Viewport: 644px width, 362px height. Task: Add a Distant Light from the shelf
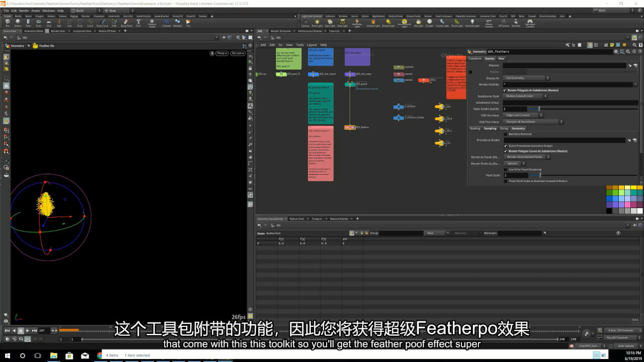(x=388, y=23)
